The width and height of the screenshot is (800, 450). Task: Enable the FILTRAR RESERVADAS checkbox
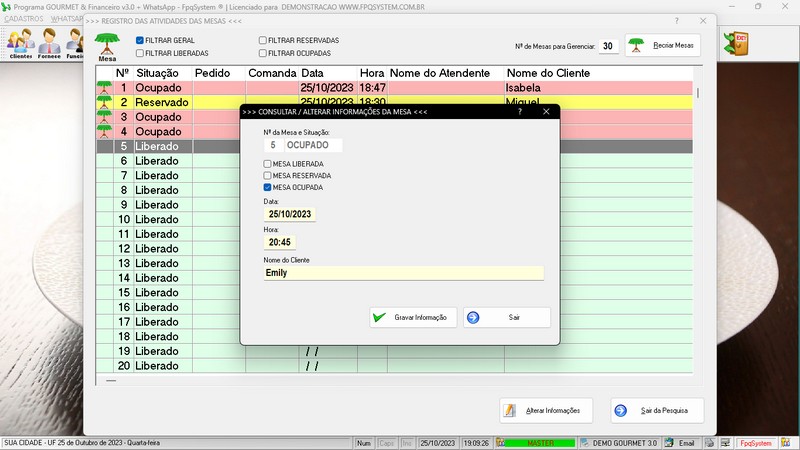pyautogui.click(x=263, y=40)
